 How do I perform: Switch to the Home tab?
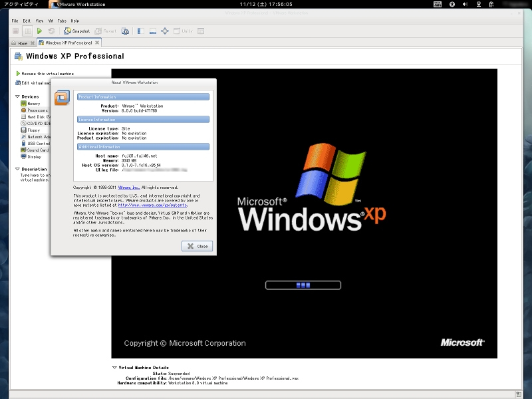point(23,43)
